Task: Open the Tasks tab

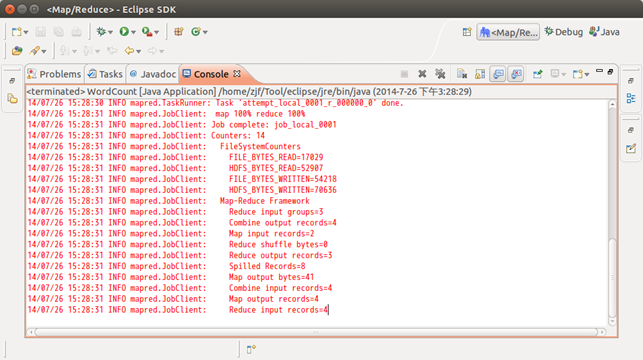Action: [x=105, y=74]
